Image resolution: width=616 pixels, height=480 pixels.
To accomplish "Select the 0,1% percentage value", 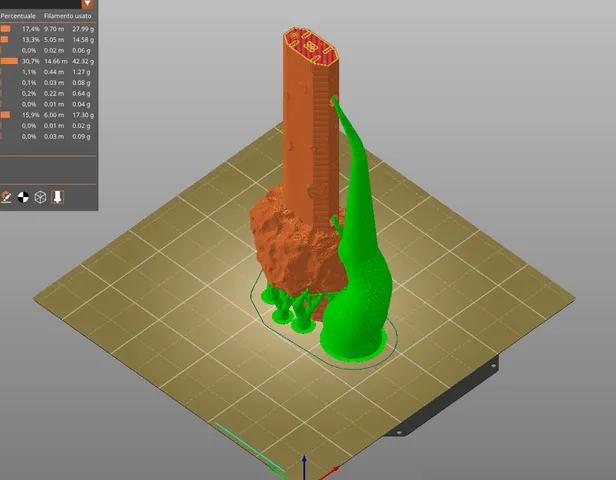I will tap(31, 83).
